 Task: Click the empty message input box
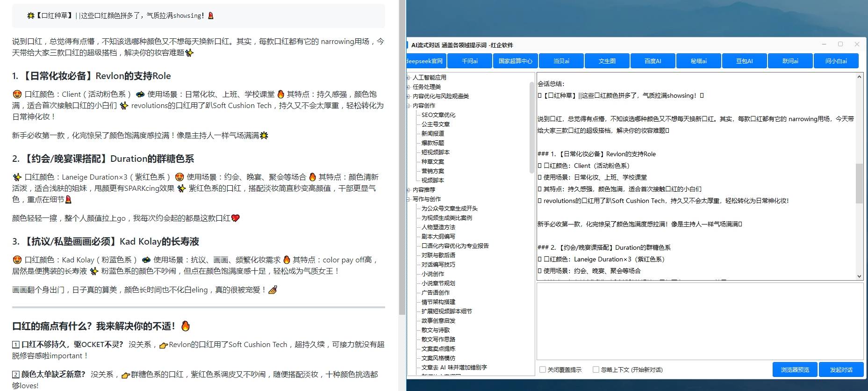click(700, 321)
